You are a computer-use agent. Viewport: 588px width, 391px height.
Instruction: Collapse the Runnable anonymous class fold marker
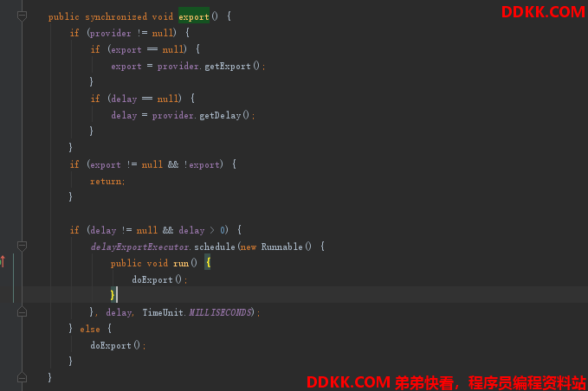(x=23, y=246)
